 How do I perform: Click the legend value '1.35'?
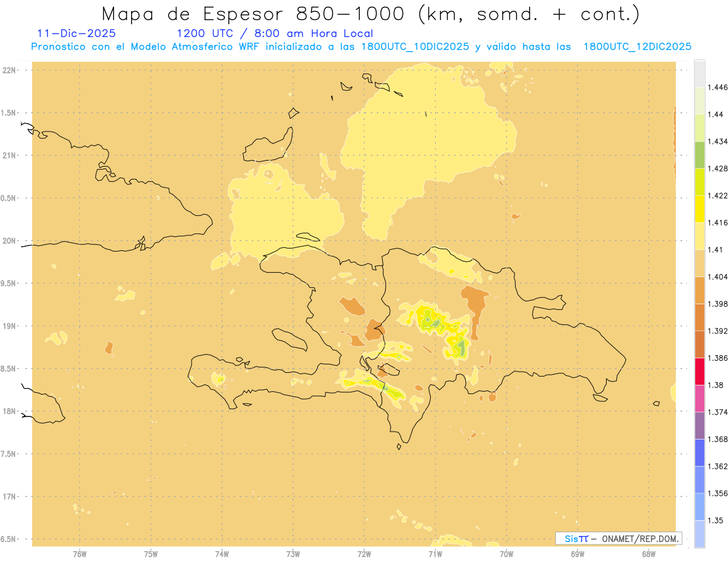tap(716, 520)
